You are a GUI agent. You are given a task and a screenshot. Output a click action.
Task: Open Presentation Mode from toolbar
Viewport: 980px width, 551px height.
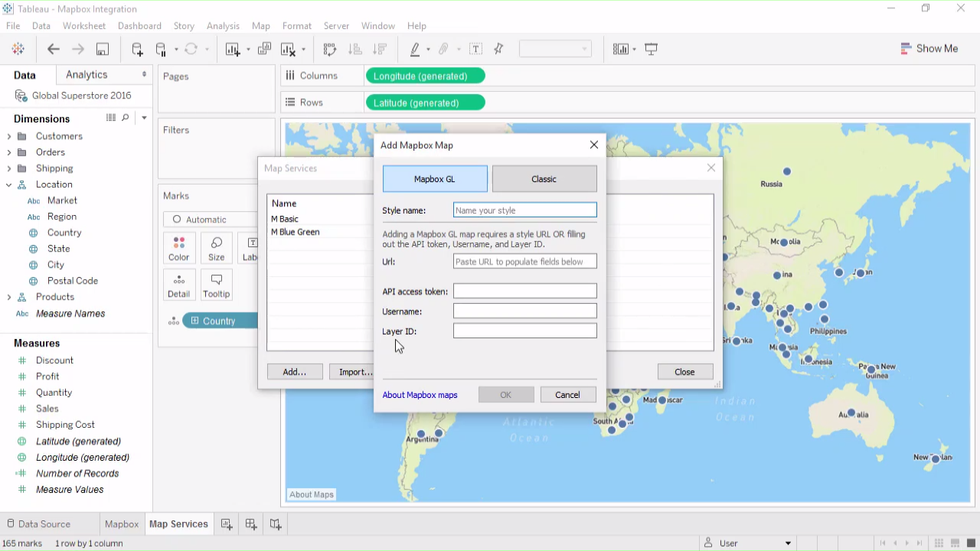pos(652,49)
